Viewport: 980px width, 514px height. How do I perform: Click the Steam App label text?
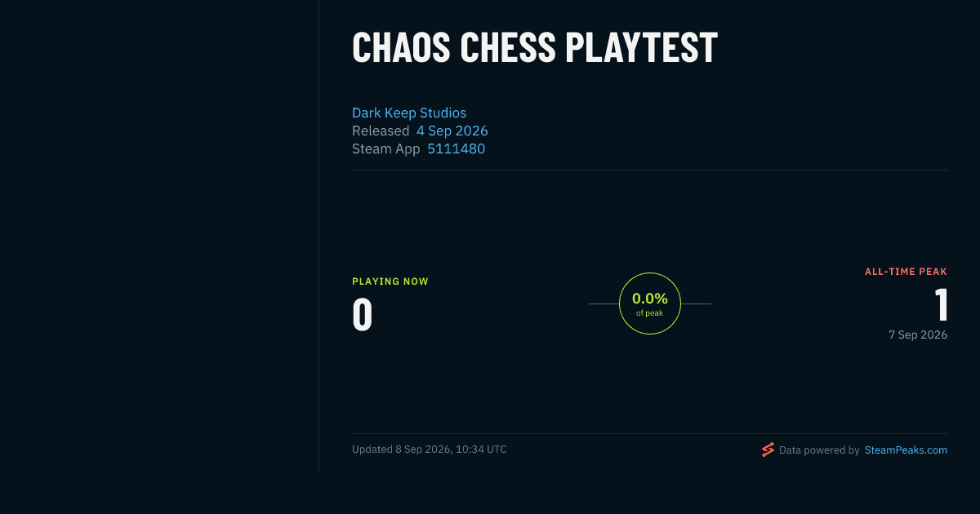386,148
